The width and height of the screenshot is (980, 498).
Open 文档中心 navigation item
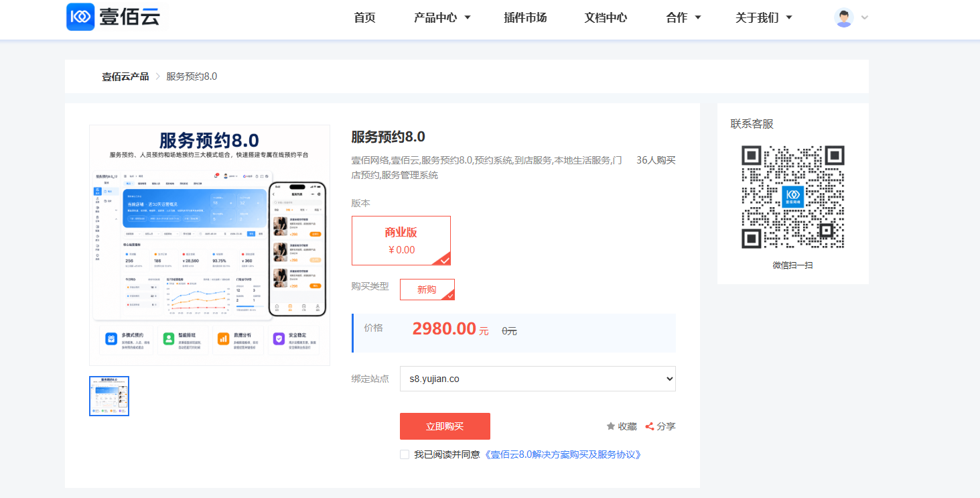[x=606, y=17]
